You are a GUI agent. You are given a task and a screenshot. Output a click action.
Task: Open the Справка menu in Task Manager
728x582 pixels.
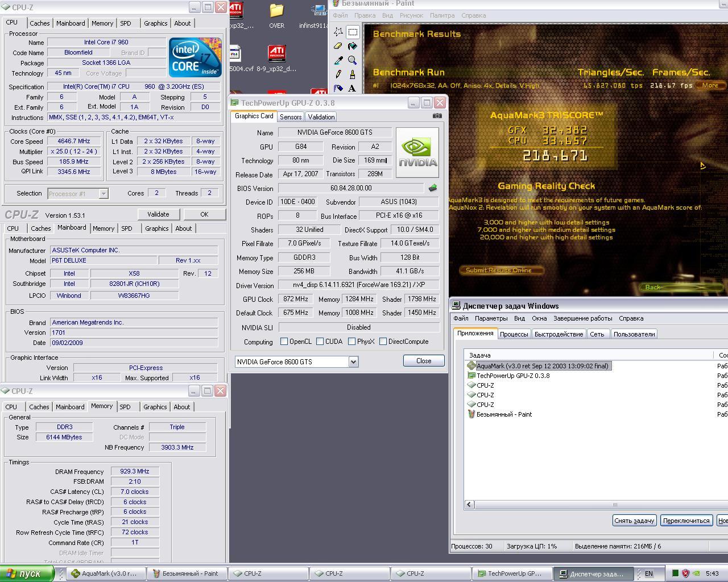click(631, 318)
